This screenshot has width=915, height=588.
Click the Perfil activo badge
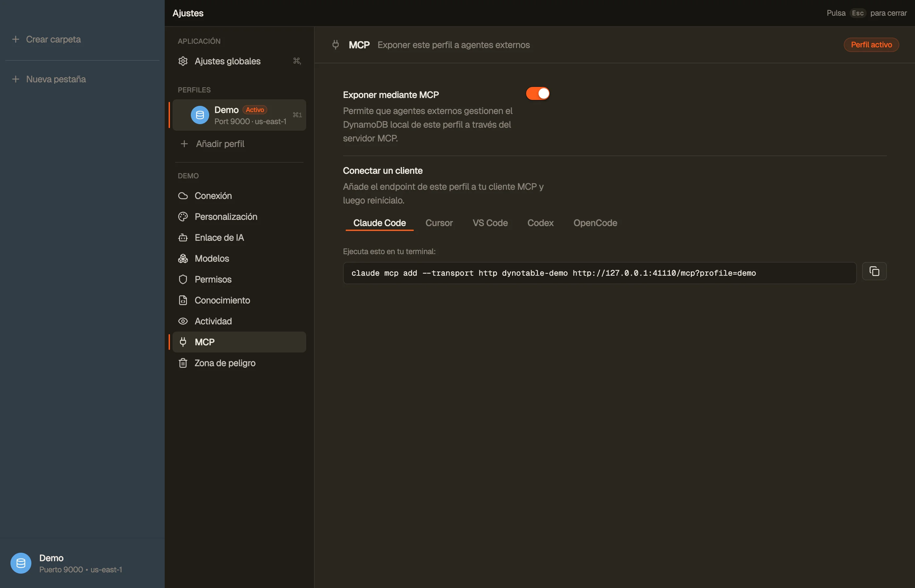871,45
